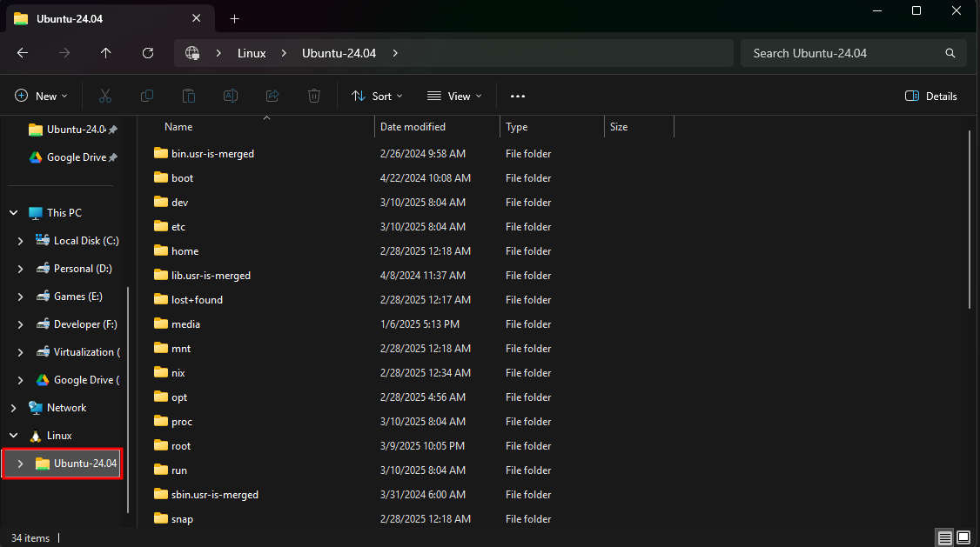
Task: Switch to large thumbnails view icon
Action: coord(963,537)
